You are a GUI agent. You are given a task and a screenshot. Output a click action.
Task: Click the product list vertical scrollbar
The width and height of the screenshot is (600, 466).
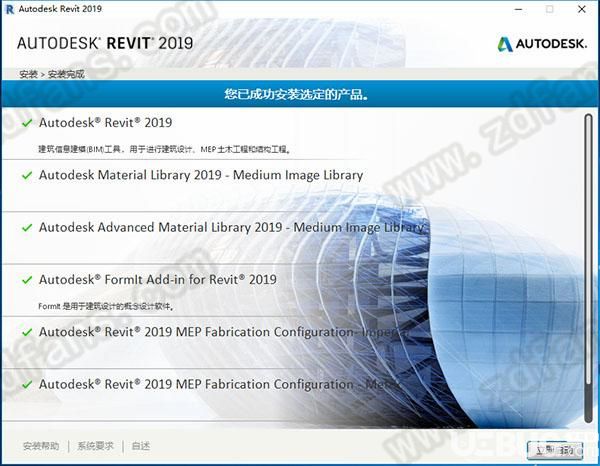click(589, 268)
